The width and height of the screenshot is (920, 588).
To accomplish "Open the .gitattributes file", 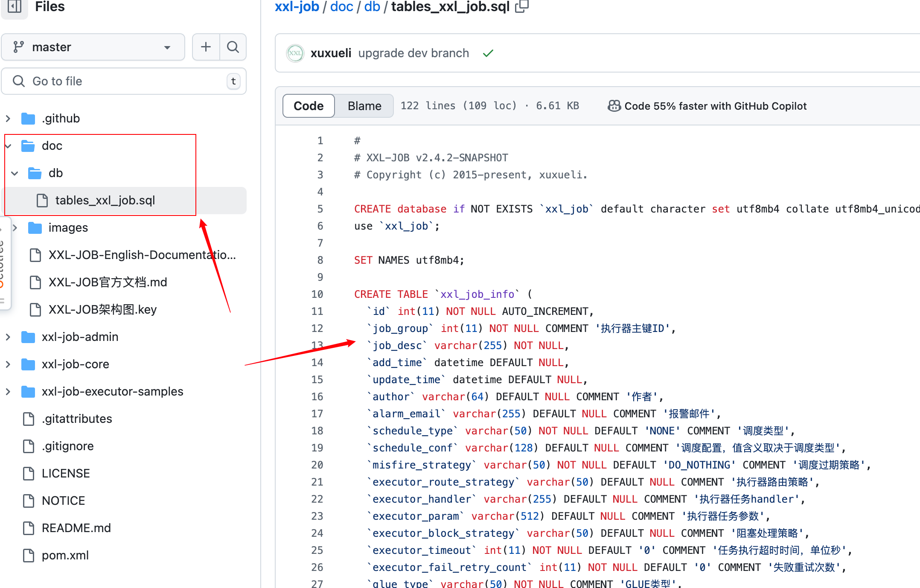I will (77, 419).
